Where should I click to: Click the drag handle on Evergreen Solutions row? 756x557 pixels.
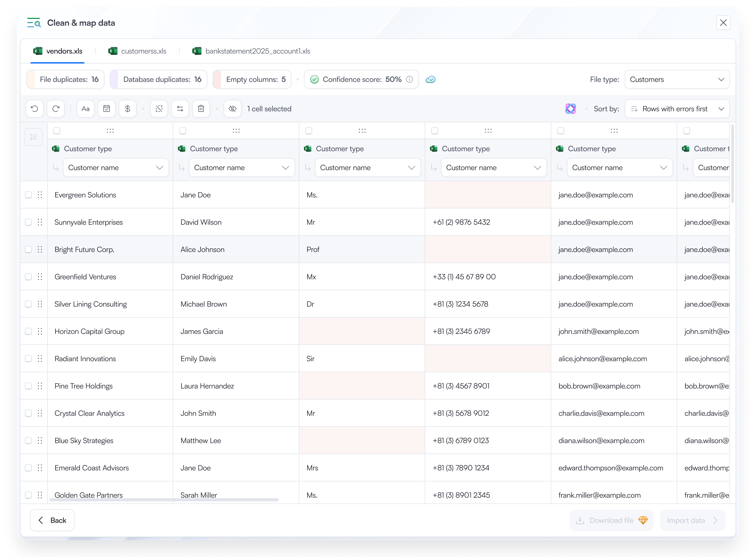(40, 195)
